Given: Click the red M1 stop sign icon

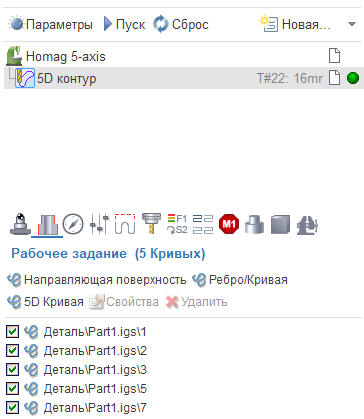Looking at the screenshot, I should tap(229, 224).
